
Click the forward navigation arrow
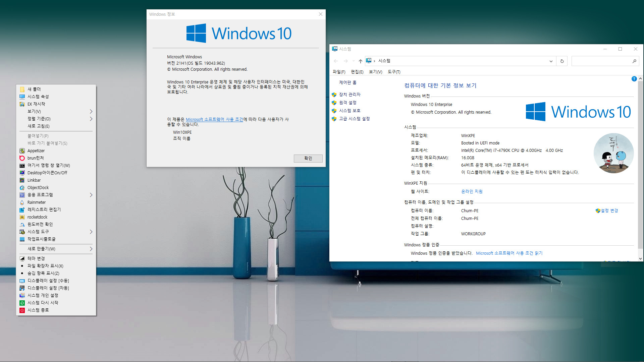[x=345, y=61]
